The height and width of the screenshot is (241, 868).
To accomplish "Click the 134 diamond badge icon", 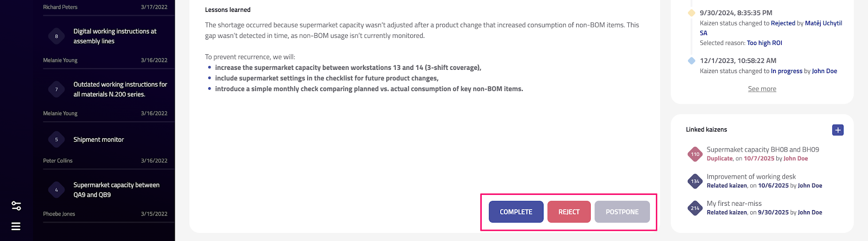I will coord(695,181).
